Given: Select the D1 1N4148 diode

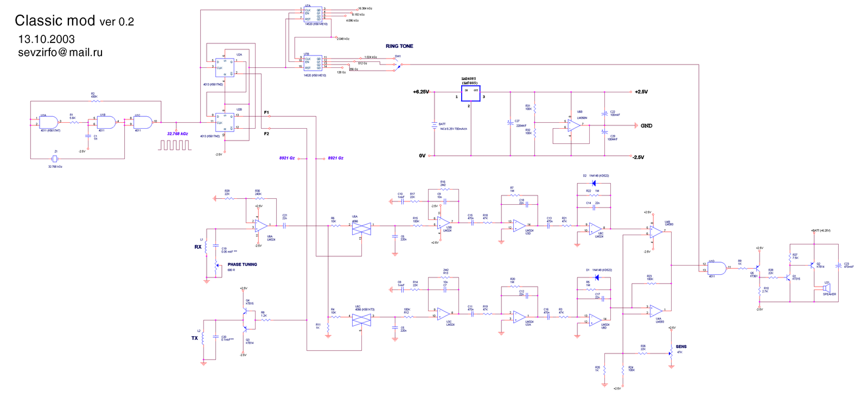Looking at the screenshot, I should click(597, 277).
